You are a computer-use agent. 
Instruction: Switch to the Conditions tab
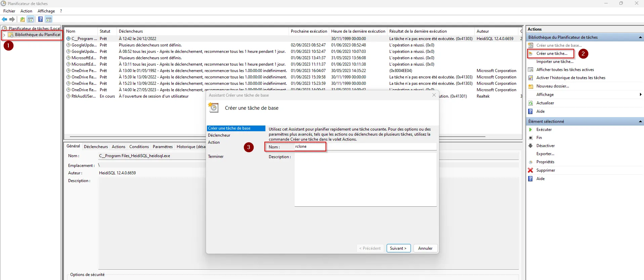click(x=139, y=147)
